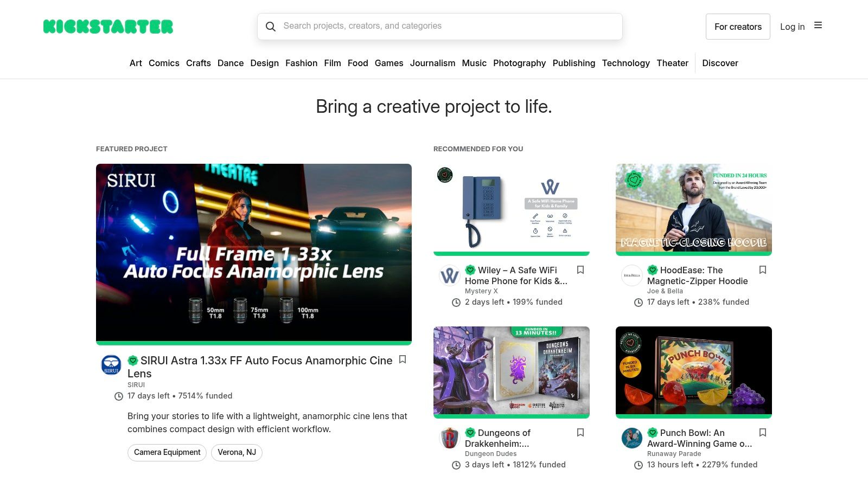Click the Mystery X creator avatar
The image size is (868, 488).
pyautogui.click(x=449, y=275)
